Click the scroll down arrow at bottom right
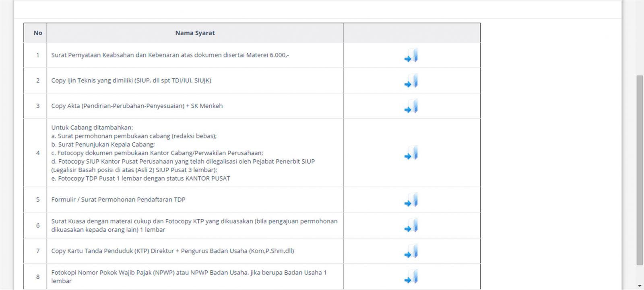644x290 pixels. (640, 286)
